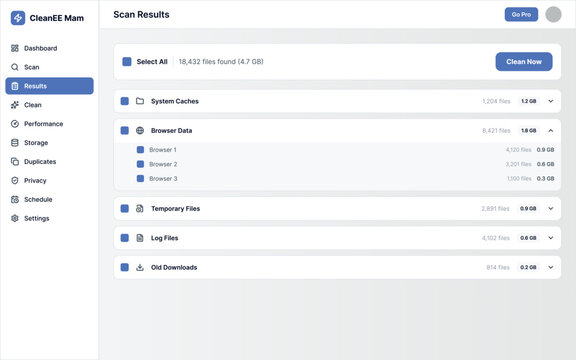Click the Clean menu label in sidebar
Image resolution: width=576 pixels, height=360 pixels.
pyautogui.click(x=33, y=105)
